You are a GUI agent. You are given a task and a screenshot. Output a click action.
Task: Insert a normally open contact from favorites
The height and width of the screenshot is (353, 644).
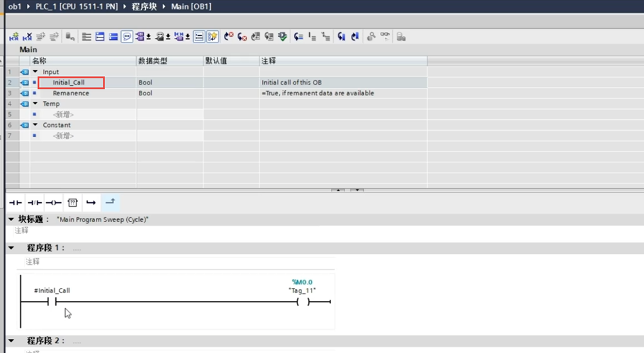tap(15, 202)
